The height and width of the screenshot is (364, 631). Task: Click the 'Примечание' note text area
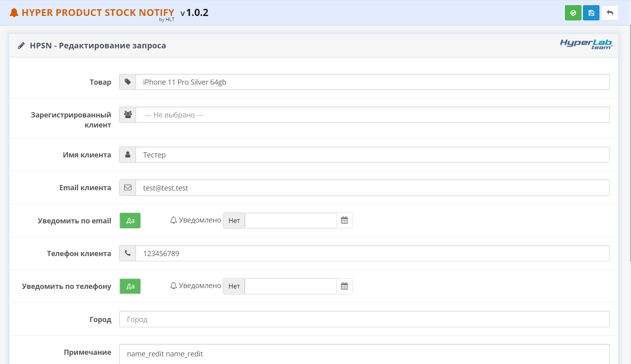[x=364, y=354]
